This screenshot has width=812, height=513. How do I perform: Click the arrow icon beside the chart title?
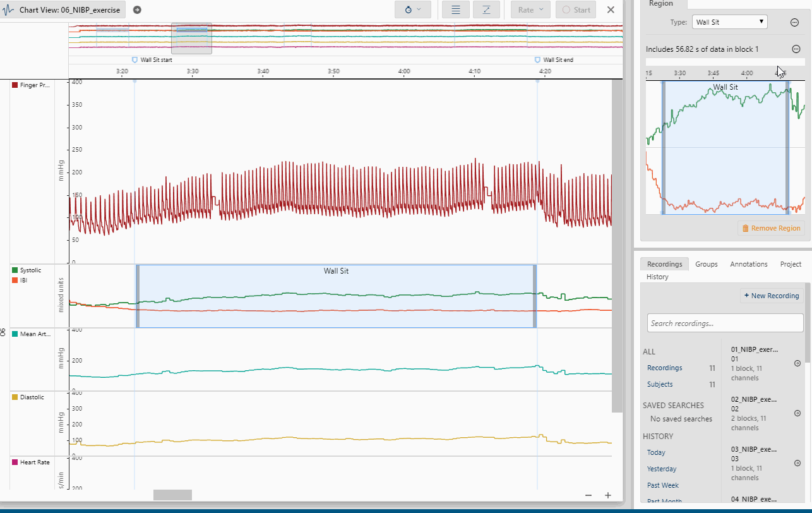click(137, 10)
